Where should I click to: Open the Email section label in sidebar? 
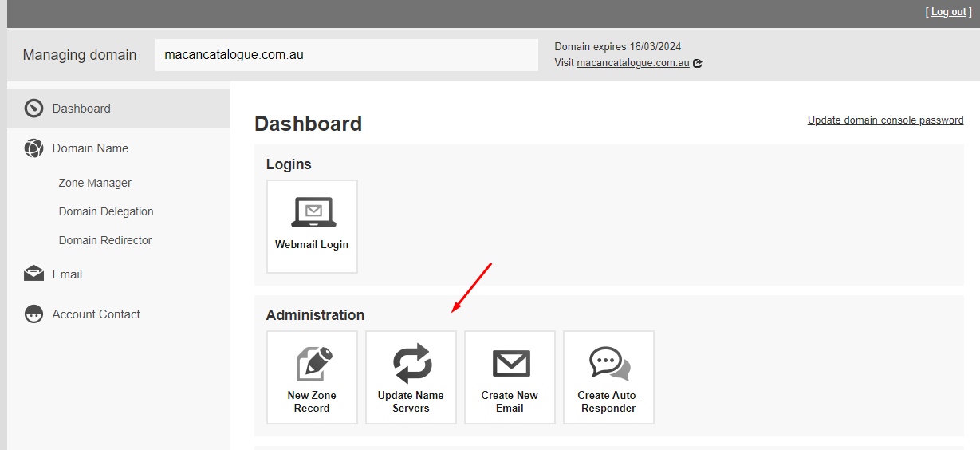click(x=67, y=274)
